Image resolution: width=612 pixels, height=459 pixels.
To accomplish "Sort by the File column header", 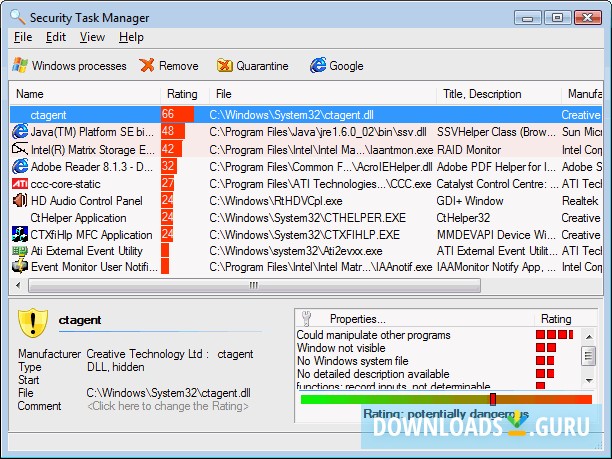I will pyautogui.click(x=323, y=94).
